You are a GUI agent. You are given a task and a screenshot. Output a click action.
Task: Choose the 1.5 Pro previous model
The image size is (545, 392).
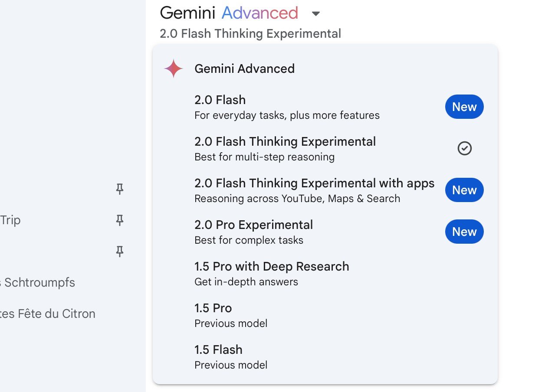(x=325, y=315)
